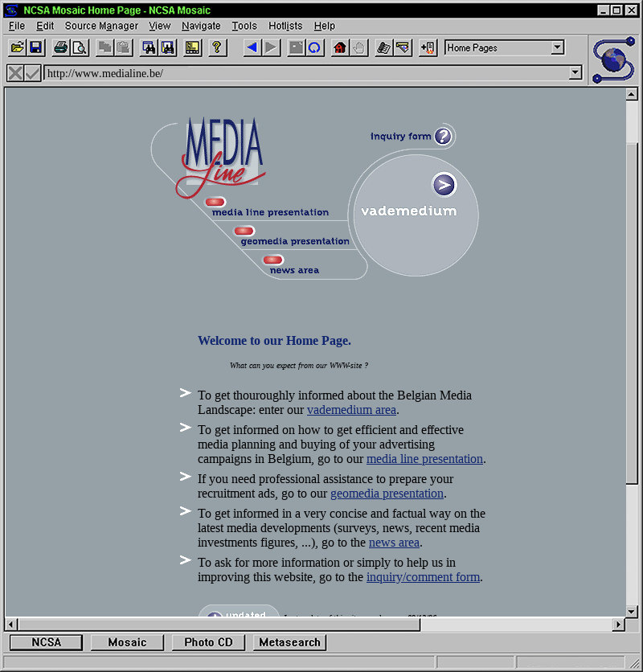This screenshot has width=643, height=672.
Task: Expand the URL address history dropdown
Action: 575,73
